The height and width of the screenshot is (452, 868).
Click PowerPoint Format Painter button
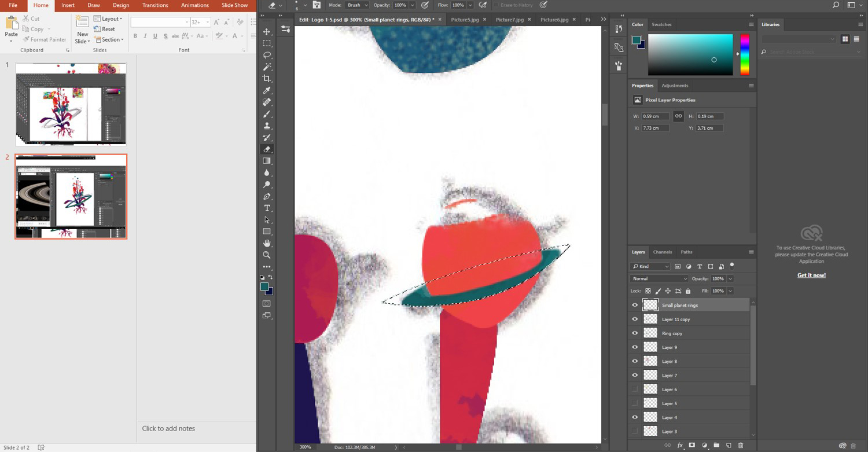coord(44,40)
